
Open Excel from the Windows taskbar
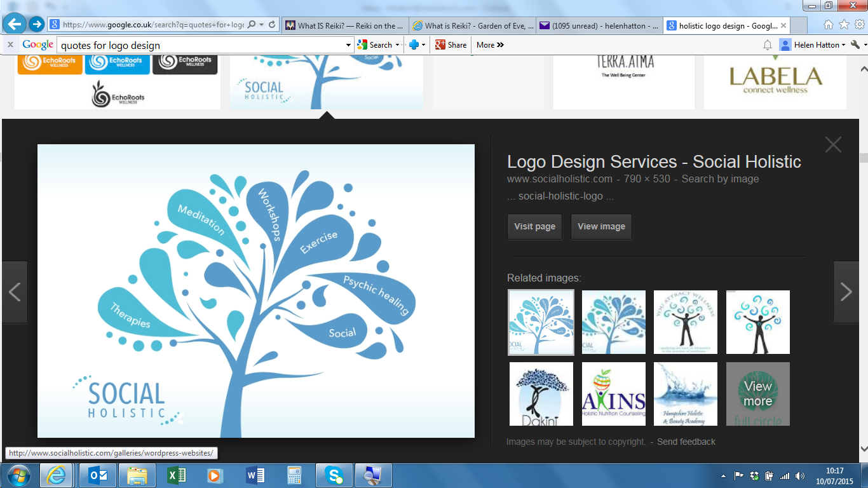(x=176, y=475)
